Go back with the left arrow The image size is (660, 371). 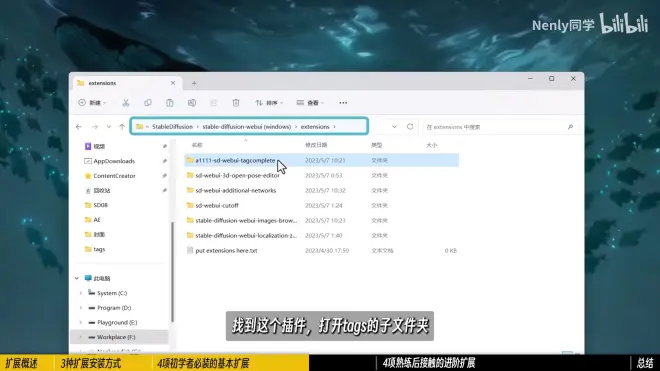pos(79,127)
